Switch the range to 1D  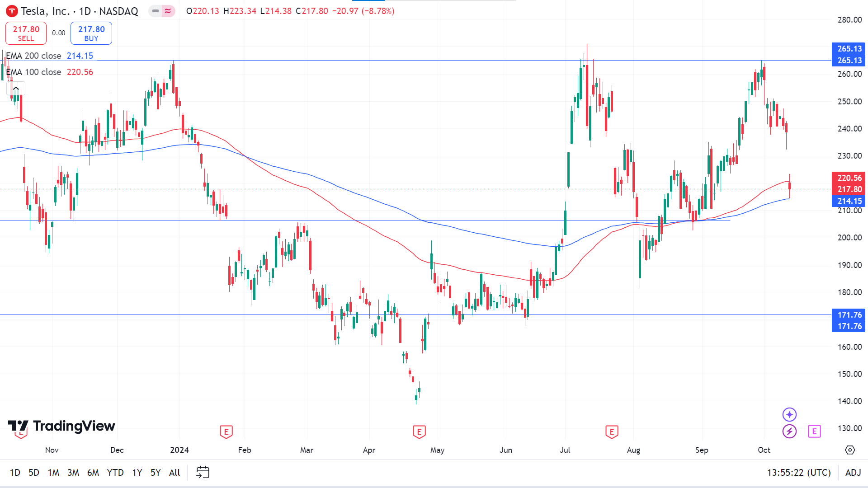(x=15, y=473)
